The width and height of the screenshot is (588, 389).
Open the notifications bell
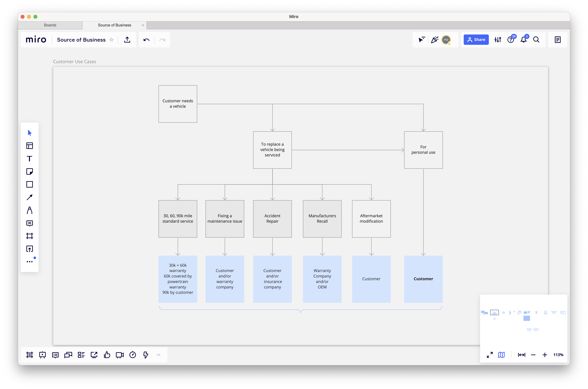point(524,40)
